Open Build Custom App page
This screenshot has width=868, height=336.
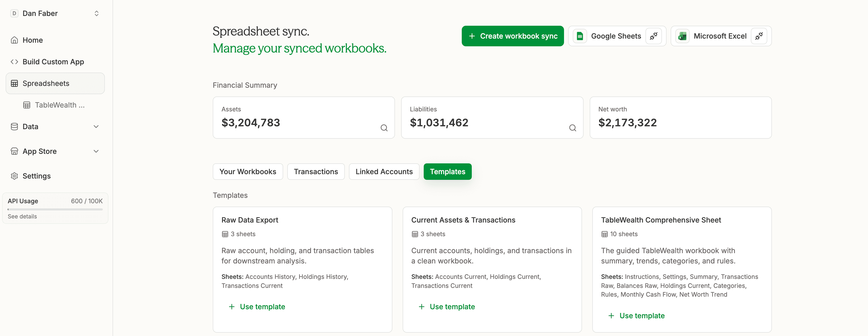(x=55, y=62)
